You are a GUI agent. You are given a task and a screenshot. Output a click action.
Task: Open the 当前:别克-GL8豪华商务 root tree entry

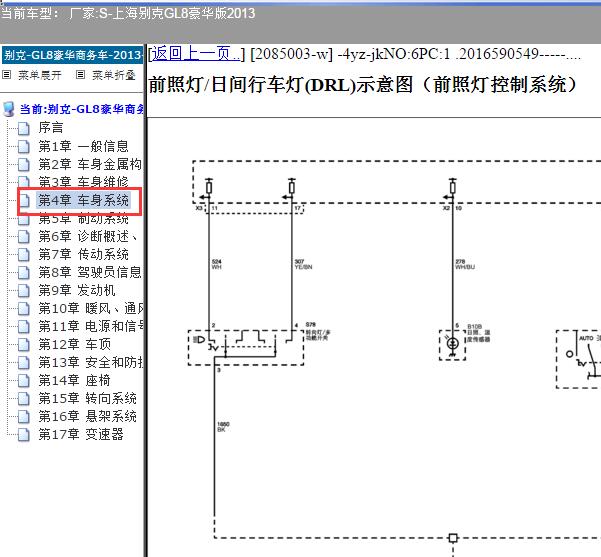[82, 109]
